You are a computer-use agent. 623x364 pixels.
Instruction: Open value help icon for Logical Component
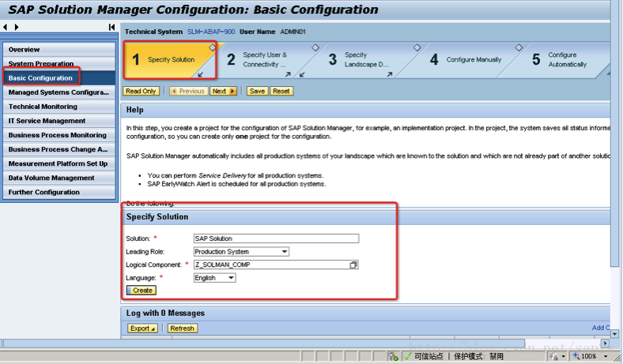[x=353, y=265]
